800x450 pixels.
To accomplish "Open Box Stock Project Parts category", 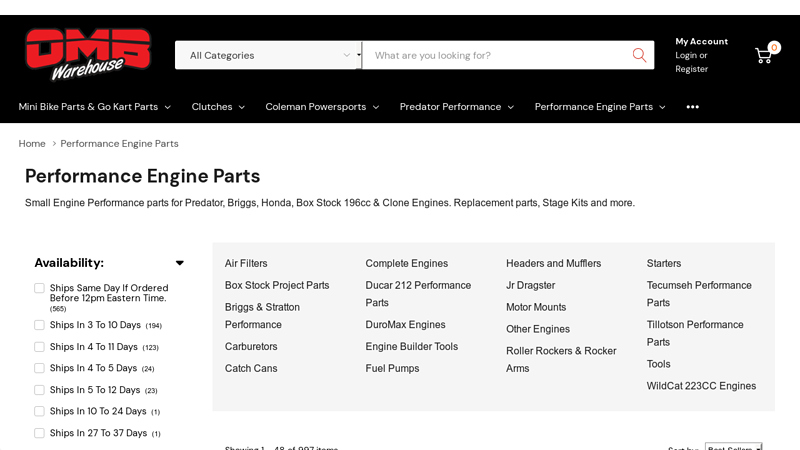I will pos(277,285).
